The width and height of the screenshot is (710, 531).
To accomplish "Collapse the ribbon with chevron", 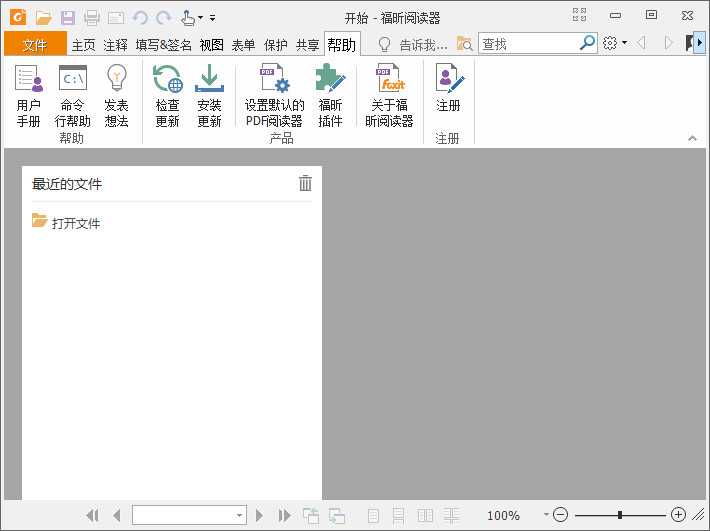I will [692, 138].
